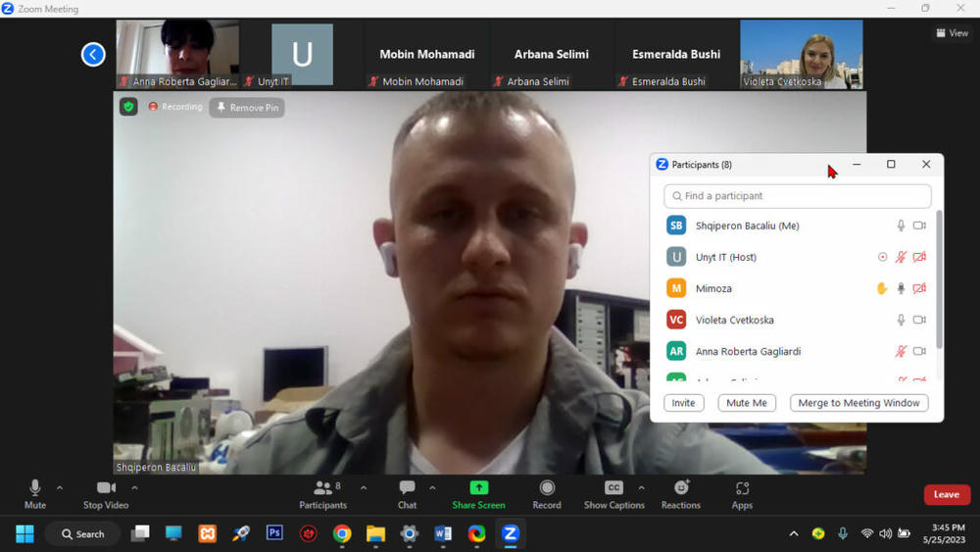Click the Share Screen icon
980x552 pixels.
tap(478, 488)
